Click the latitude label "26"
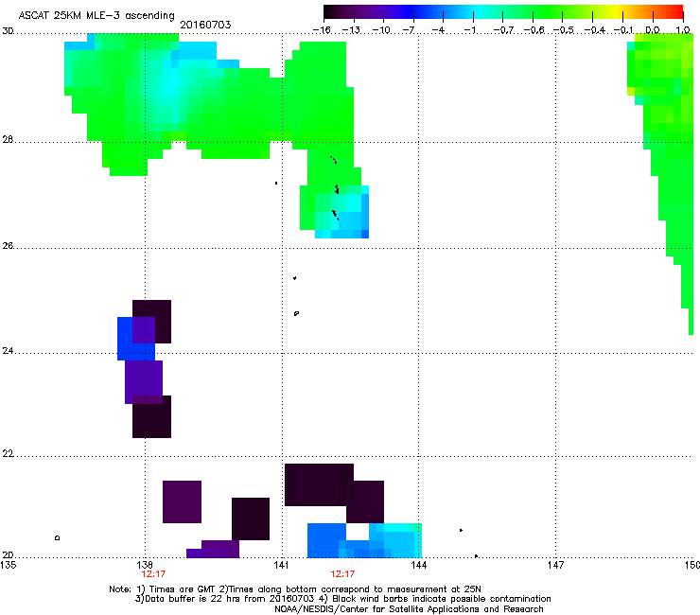The image size is (700, 615). click(8, 246)
